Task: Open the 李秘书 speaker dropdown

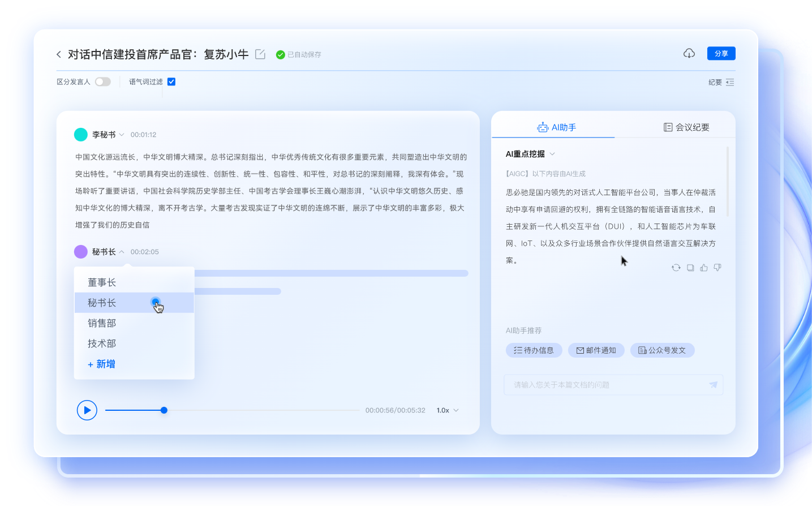Action: [x=122, y=135]
